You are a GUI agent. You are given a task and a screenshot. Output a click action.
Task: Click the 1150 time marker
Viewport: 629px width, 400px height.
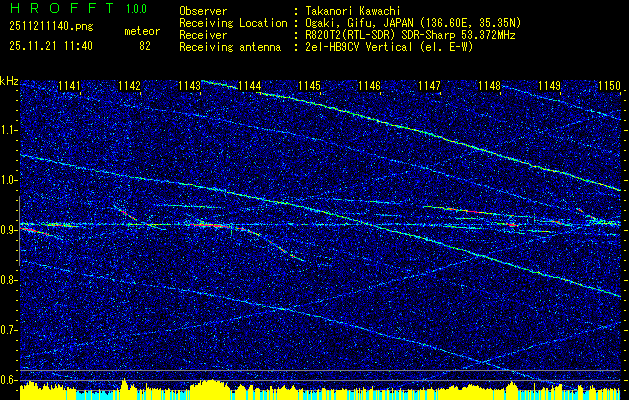coord(609,86)
